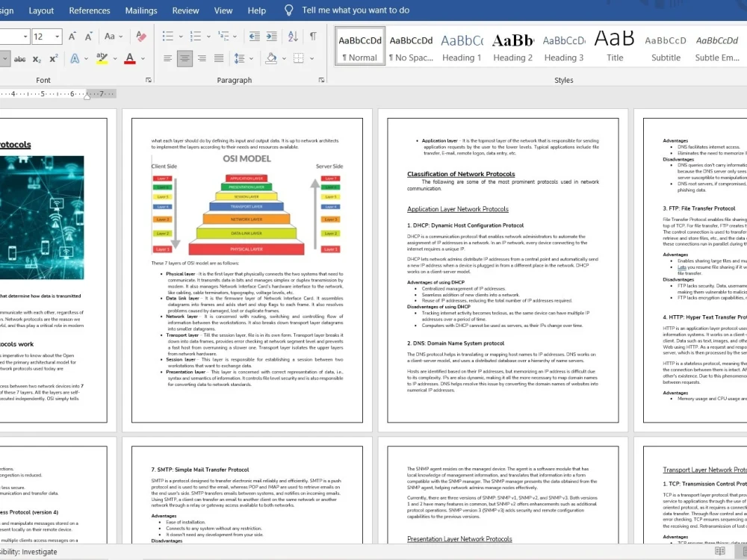Apply the Heading 3 style
Viewport: 747px width, 560px height.
[x=563, y=46]
